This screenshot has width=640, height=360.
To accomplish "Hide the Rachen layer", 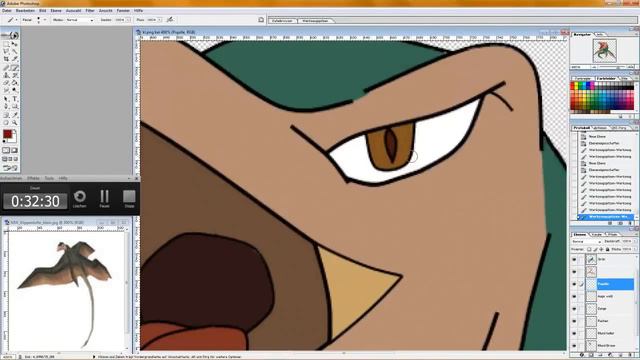I will click(x=574, y=321).
